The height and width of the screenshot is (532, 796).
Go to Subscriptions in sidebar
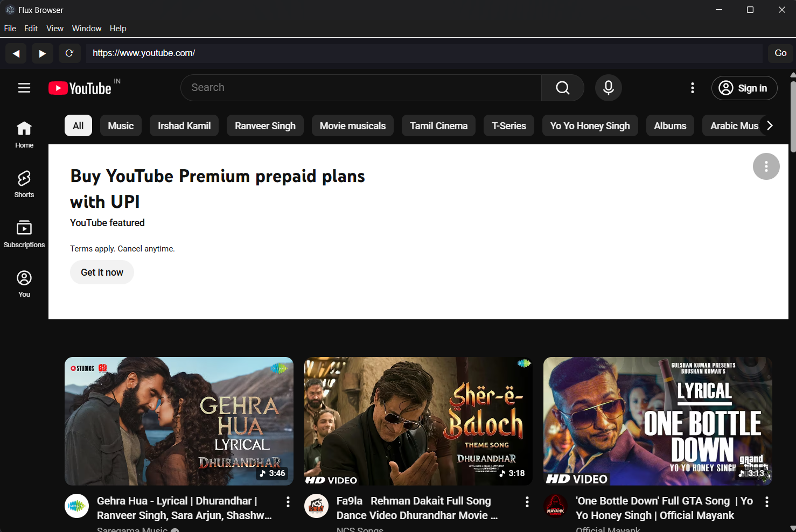tap(24, 234)
